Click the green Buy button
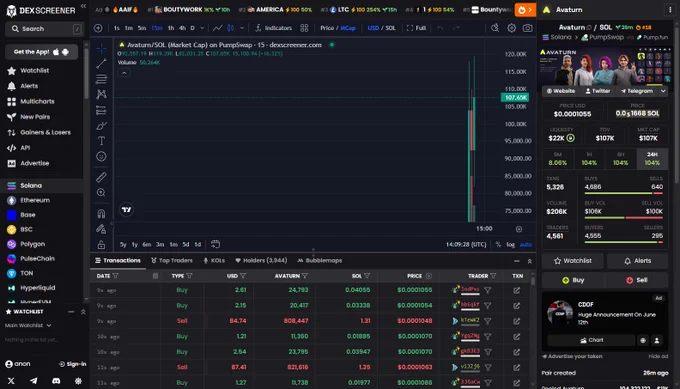The width and height of the screenshot is (680, 389). 573,280
